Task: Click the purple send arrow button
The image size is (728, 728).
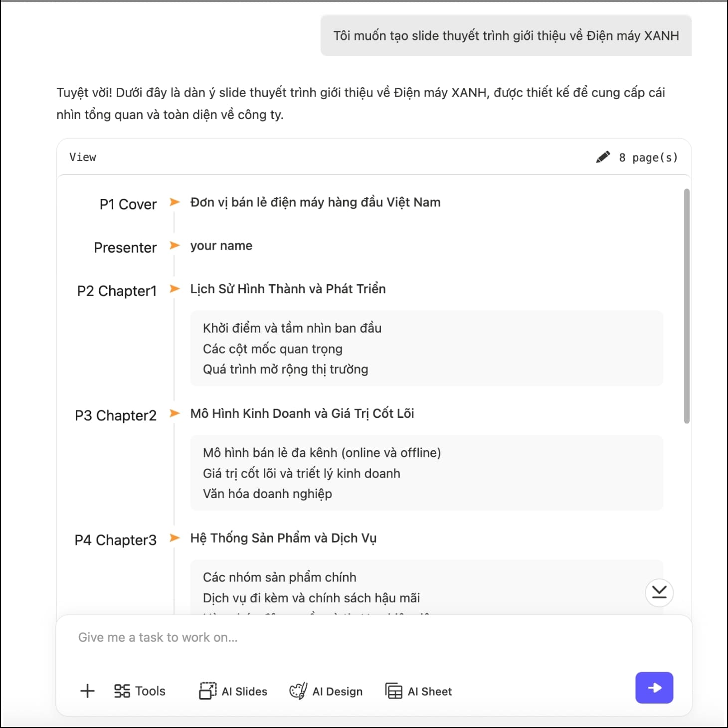Action: [x=654, y=688]
